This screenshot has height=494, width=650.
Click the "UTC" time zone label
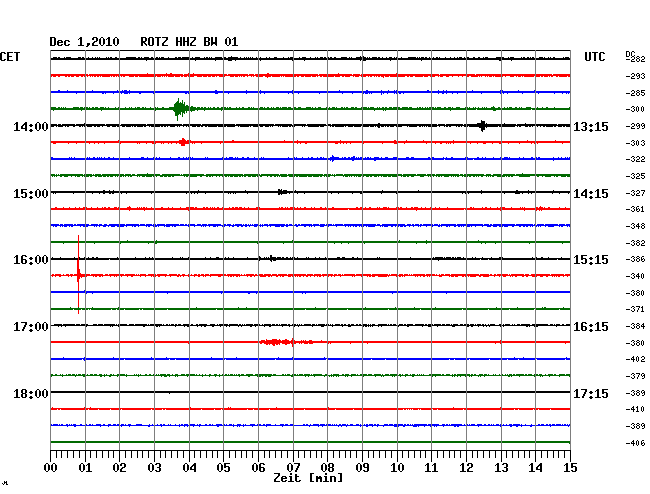594,57
